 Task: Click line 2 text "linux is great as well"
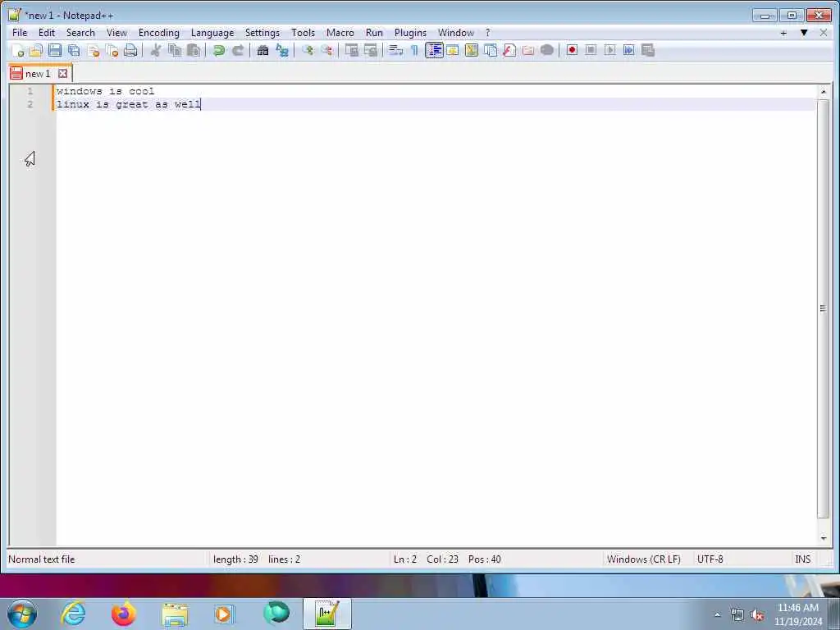click(129, 104)
